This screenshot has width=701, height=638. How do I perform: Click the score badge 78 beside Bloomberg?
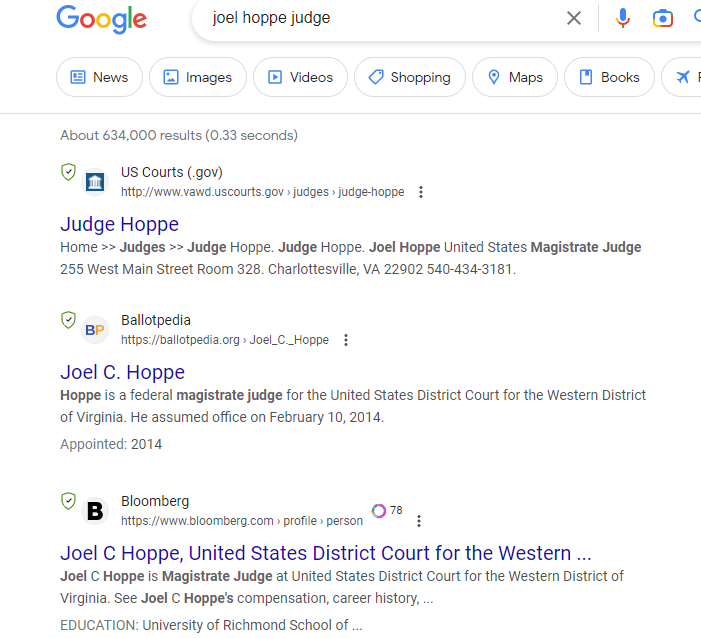(x=387, y=510)
